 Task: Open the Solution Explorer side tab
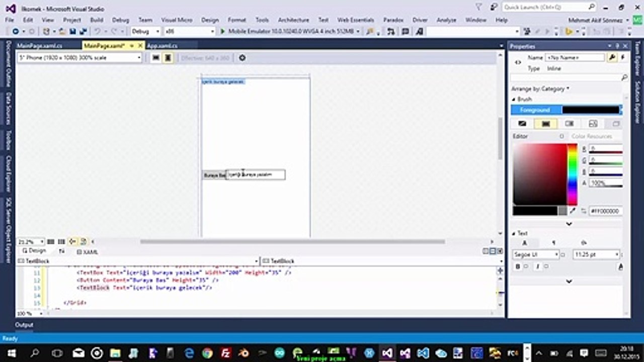pyautogui.click(x=637, y=102)
